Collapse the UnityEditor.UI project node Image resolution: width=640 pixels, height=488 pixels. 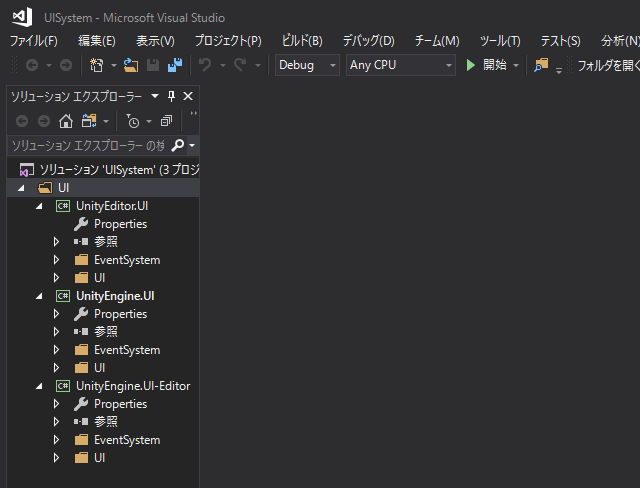pos(39,206)
